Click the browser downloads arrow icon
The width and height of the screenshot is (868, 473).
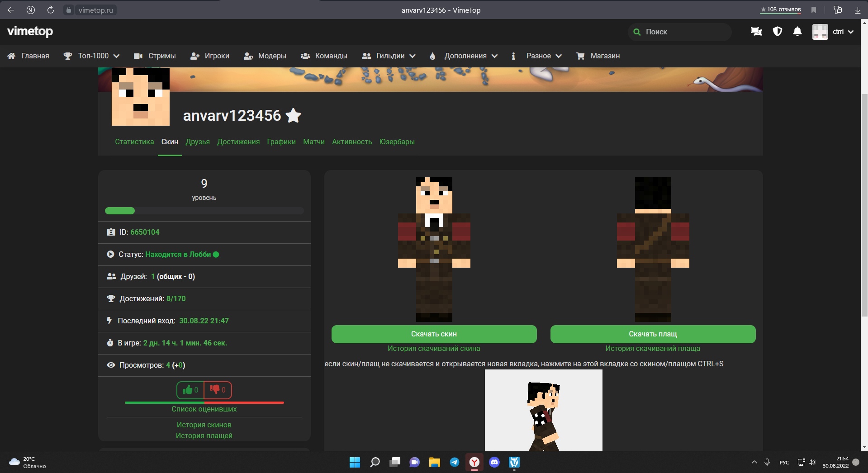click(x=858, y=10)
